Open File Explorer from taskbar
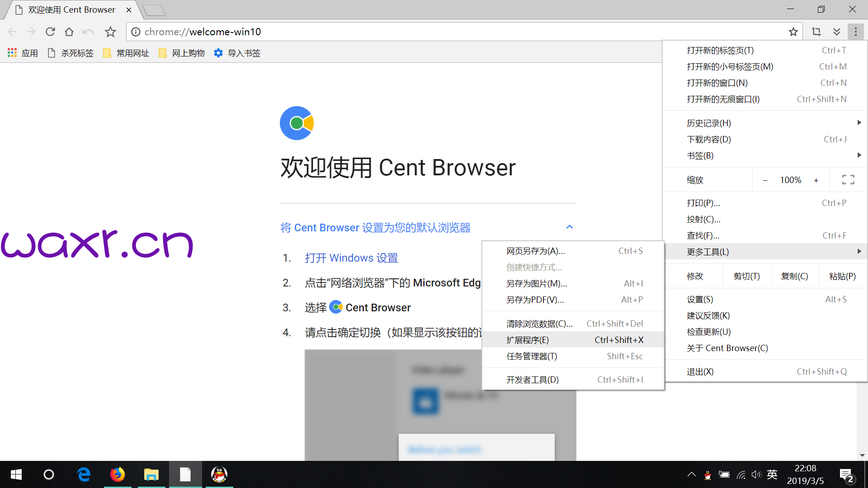Image resolution: width=868 pixels, height=488 pixels. coord(151,474)
